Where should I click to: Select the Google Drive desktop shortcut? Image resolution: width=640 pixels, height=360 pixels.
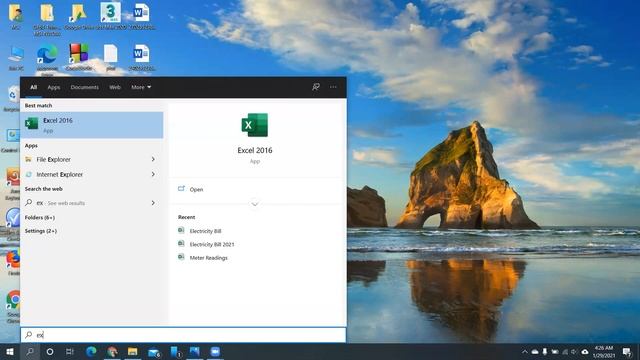point(78,16)
